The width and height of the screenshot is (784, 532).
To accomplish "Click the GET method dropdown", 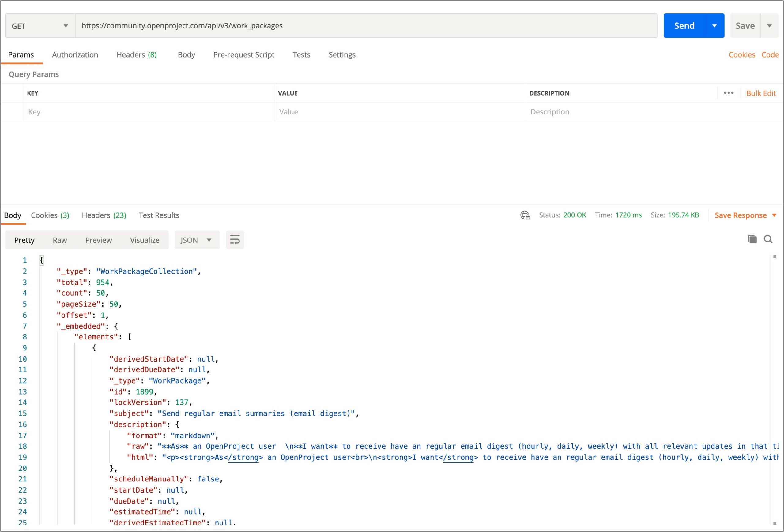I will 38,25.
